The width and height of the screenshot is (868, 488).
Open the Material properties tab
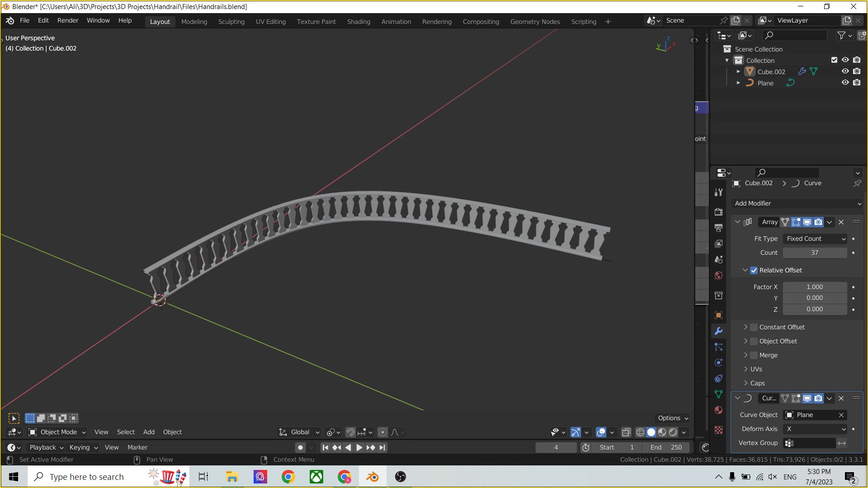(718, 410)
